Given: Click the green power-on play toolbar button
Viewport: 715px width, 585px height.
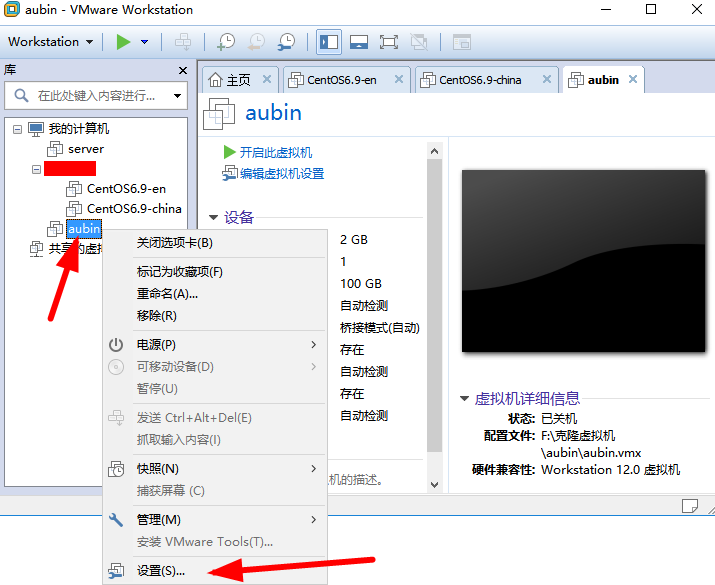Looking at the screenshot, I should click(x=123, y=42).
